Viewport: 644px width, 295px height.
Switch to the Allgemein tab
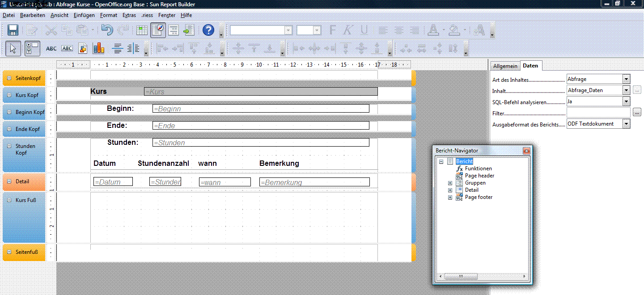click(x=505, y=66)
